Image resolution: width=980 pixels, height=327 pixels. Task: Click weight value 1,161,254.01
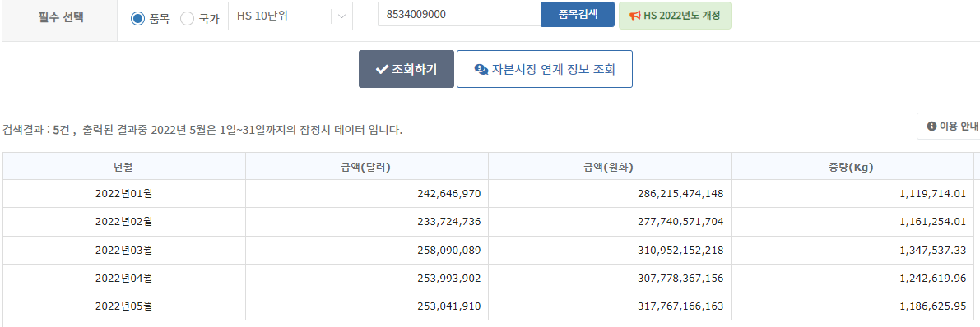[932, 222]
